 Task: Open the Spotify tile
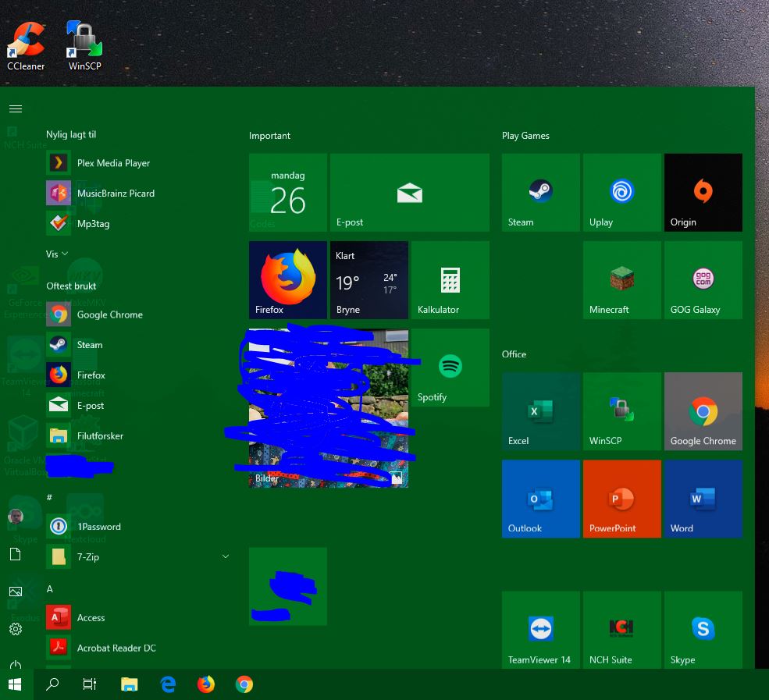tap(450, 368)
